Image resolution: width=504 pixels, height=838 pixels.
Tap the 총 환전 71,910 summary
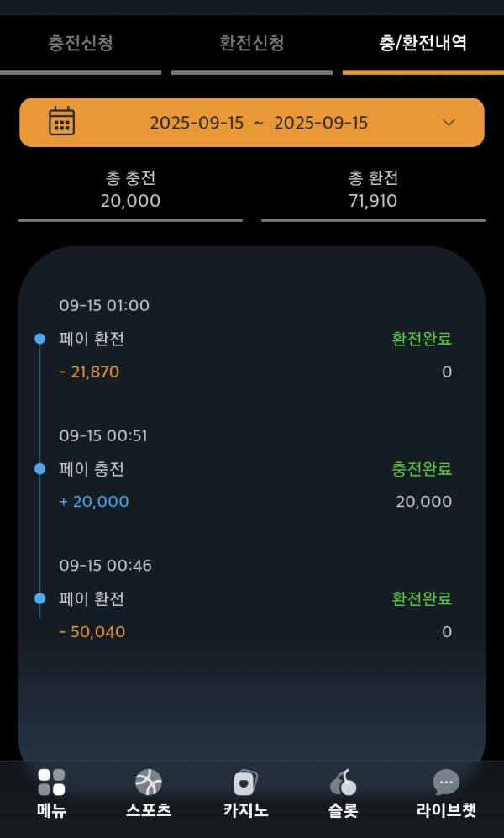[x=373, y=190]
